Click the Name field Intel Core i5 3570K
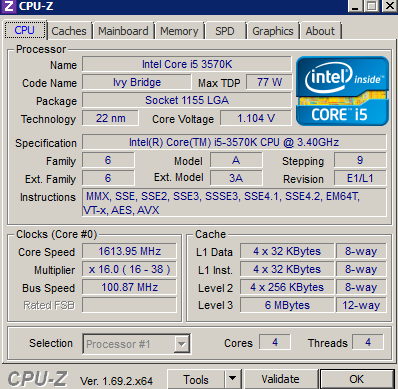 point(187,64)
